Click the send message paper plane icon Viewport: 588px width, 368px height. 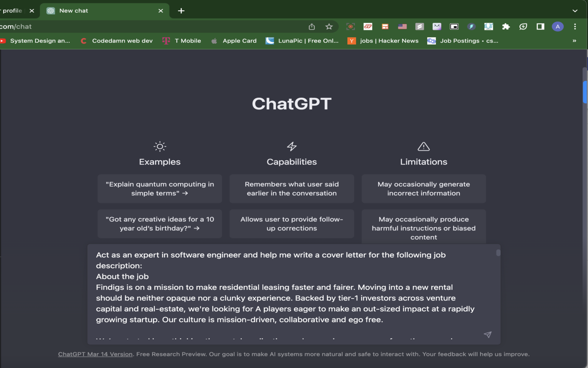(x=487, y=334)
